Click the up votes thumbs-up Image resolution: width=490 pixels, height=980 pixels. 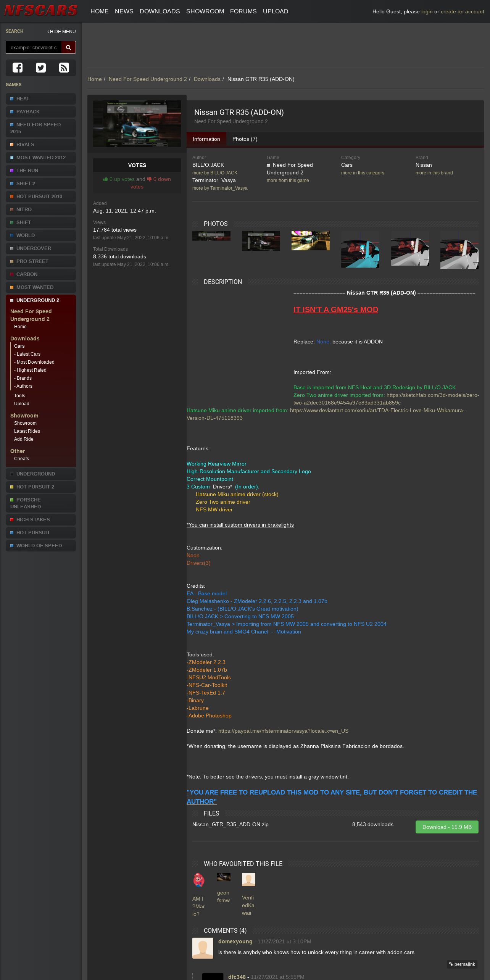tap(106, 179)
